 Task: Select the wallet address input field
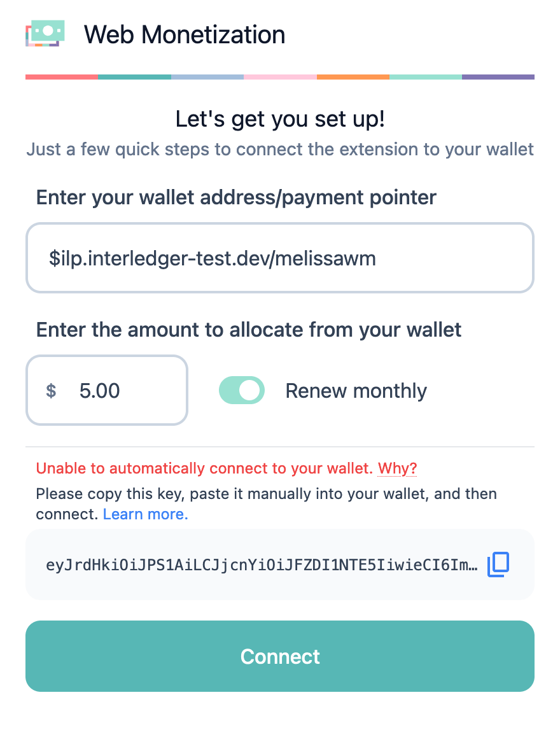[x=280, y=257]
